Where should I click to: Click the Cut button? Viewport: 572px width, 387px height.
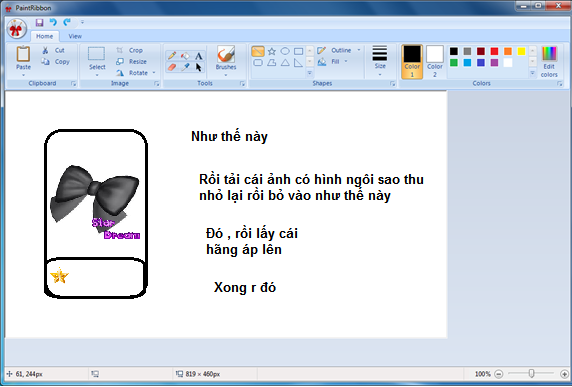[54, 50]
